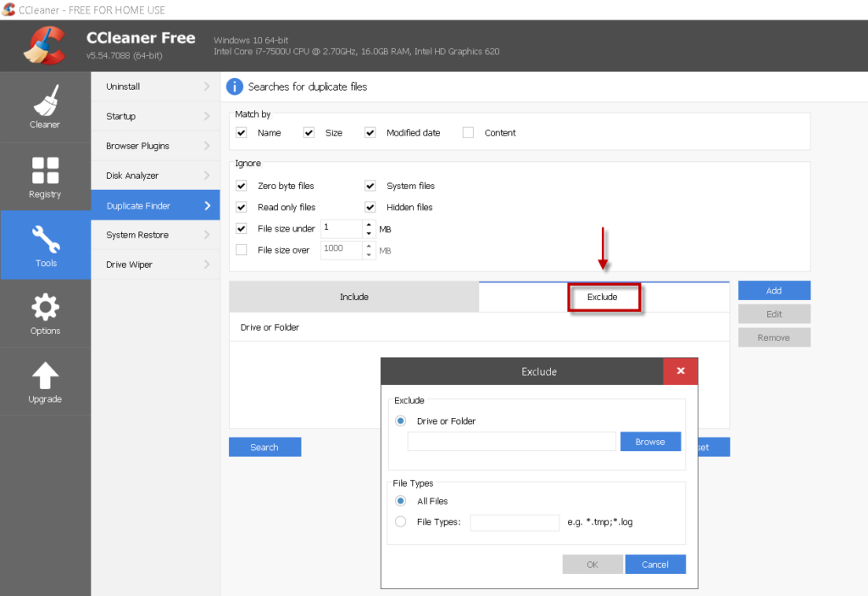Screen dimensions: 868x596
Task: Open the System Restore tool
Action: [x=156, y=235]
